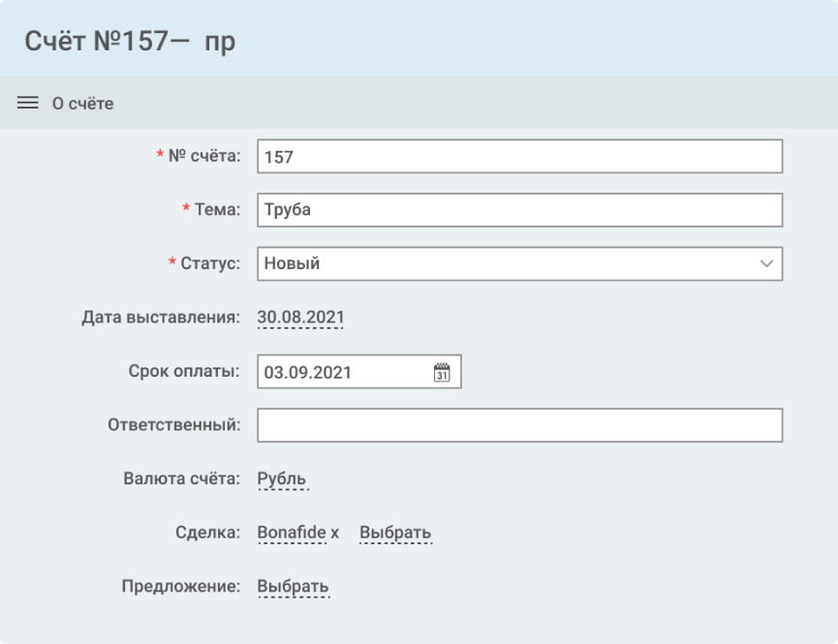
Task: Click the Ответственный field label
Action: tap(174, 425)
